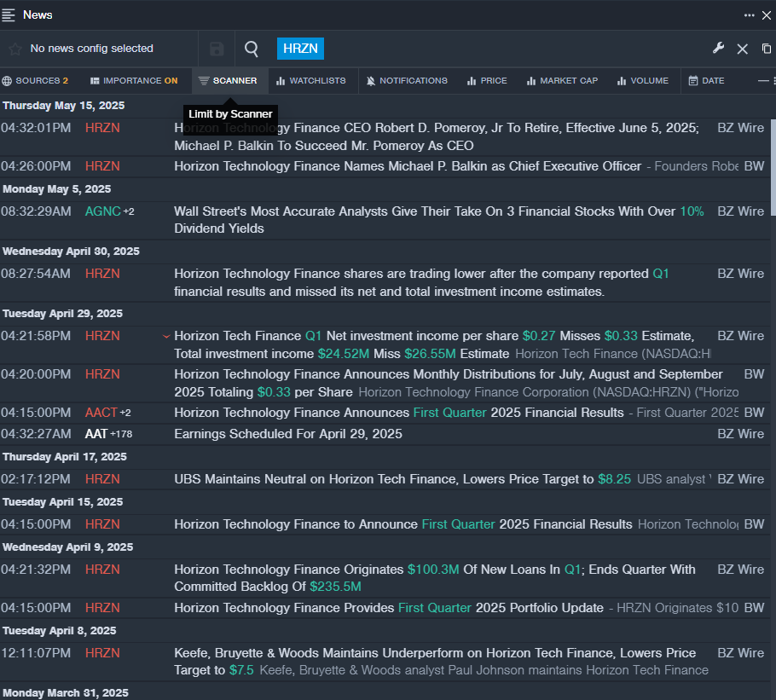Click the 'Thursday May 15, 2025' date header
776x700 pixels.
pos(64,106)
